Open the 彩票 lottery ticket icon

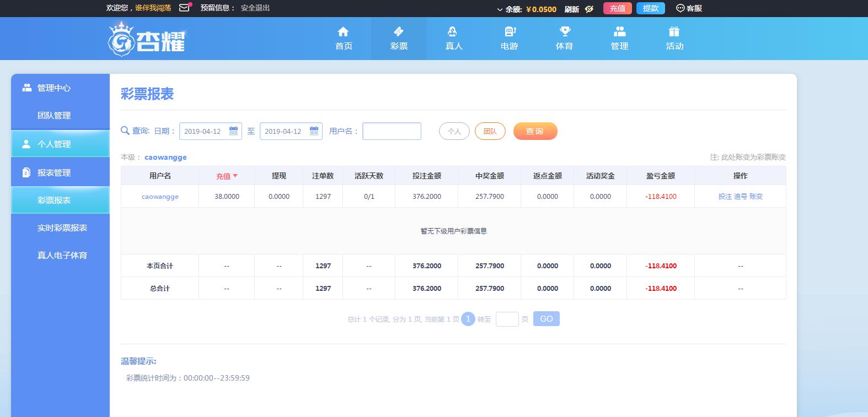click(x=398, y=31)
